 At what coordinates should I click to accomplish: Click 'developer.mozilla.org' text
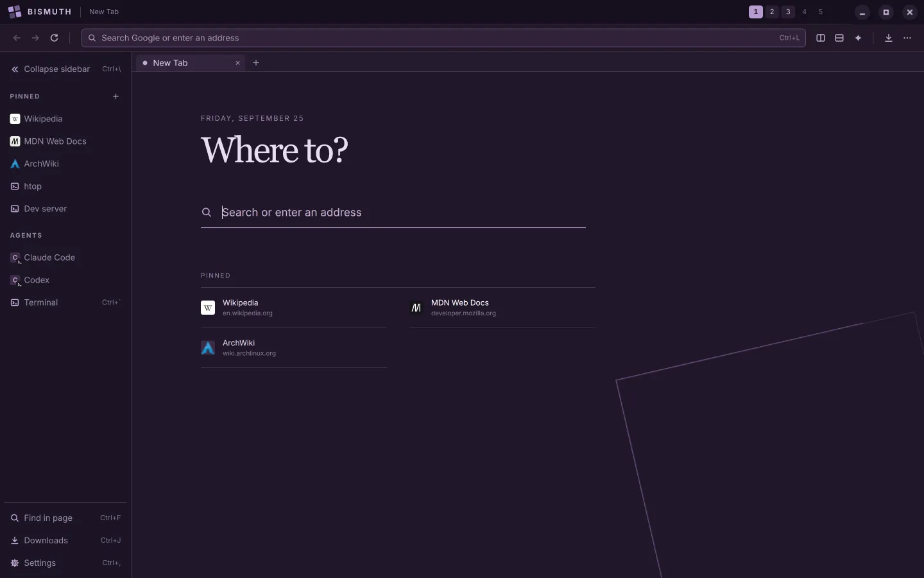pos(463,313)
